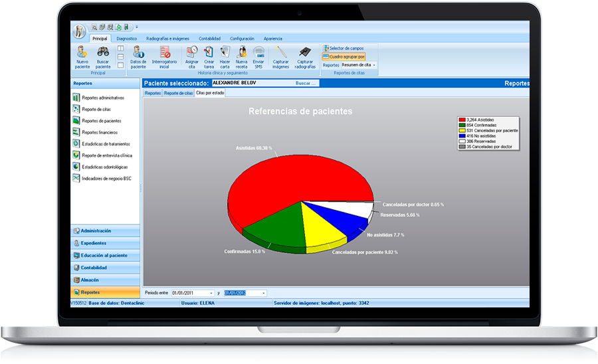Open the start date dropdown 01/01/2011
The height and width of the screenshot is (364, 598).
211,293
